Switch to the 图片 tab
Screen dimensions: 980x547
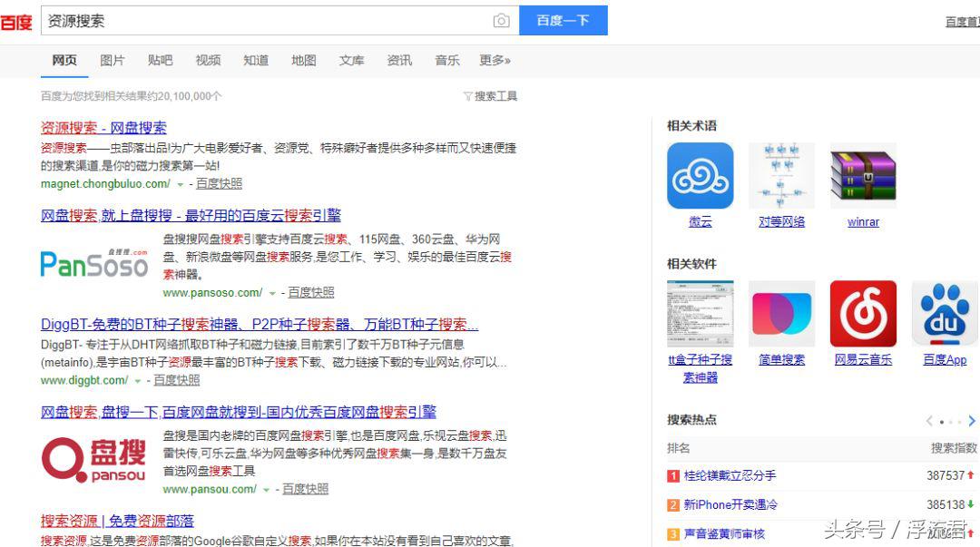[113, 60]
